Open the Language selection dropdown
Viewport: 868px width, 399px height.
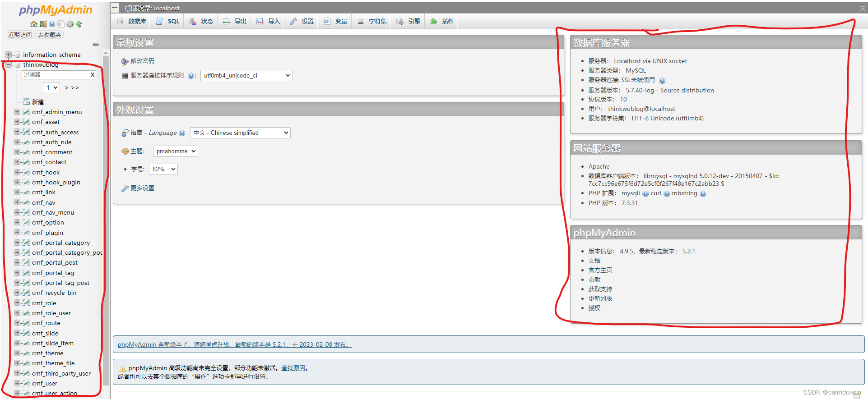240,133
